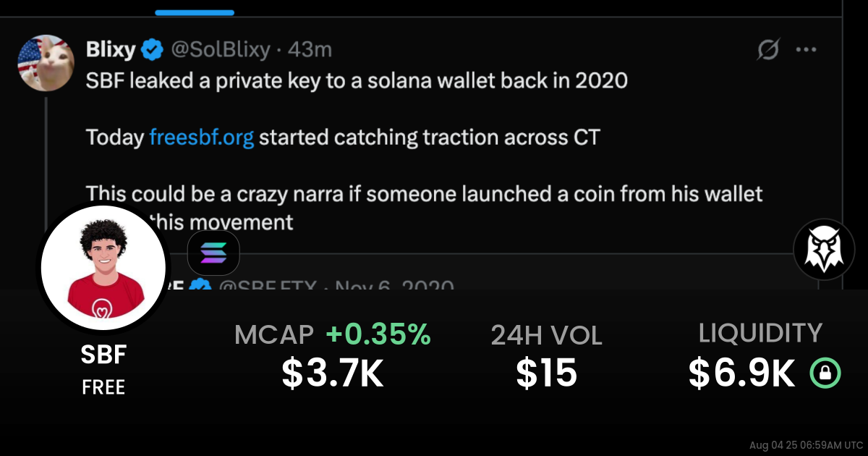Click the 24H VOL $15 stat
Image resolution: width=868 pixels, height=456 pixels.
[x=547, y=356]
